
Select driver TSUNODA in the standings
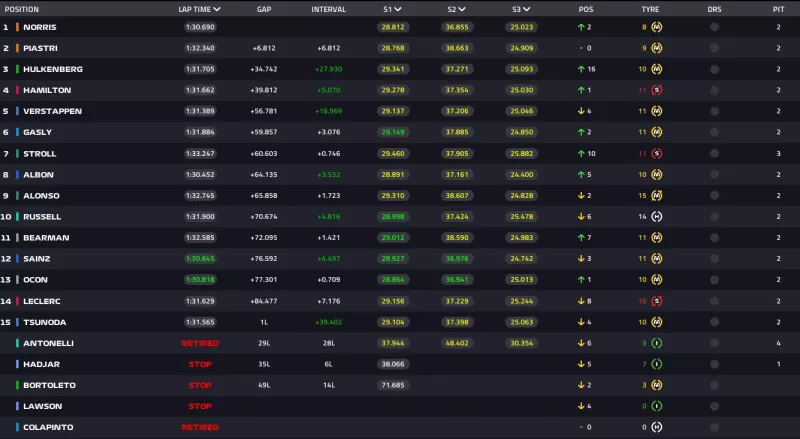coord(44,322)
